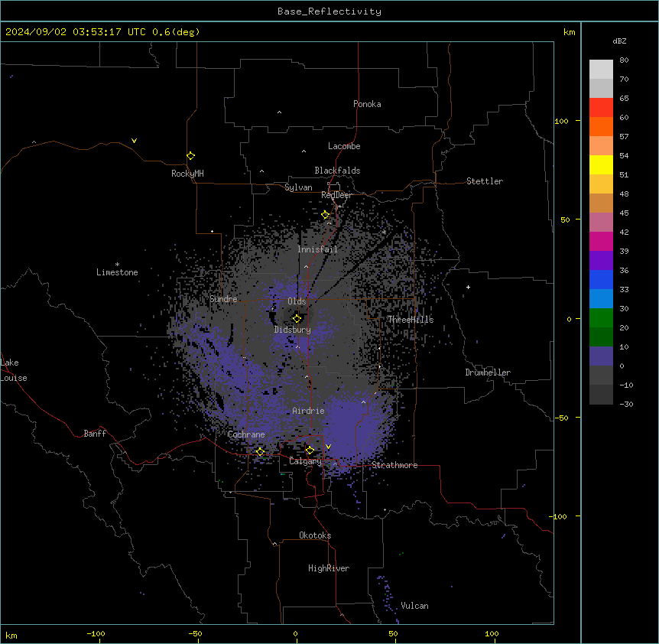
Task: Select the Banff label
Action: (95, 434)
